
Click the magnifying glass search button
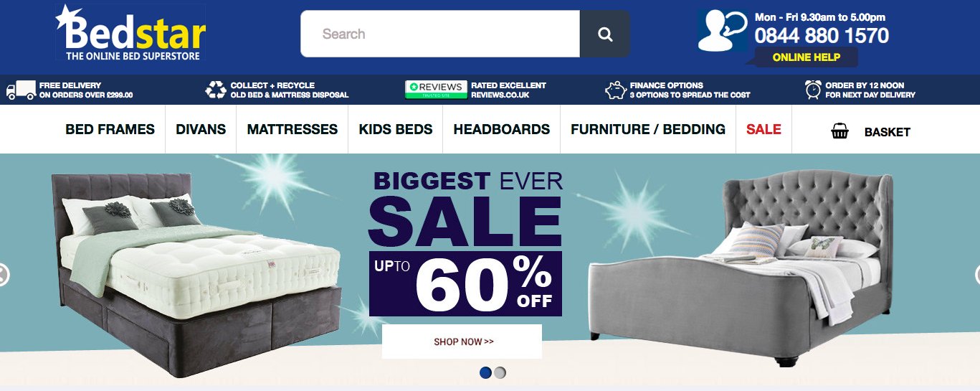(605, 34)
